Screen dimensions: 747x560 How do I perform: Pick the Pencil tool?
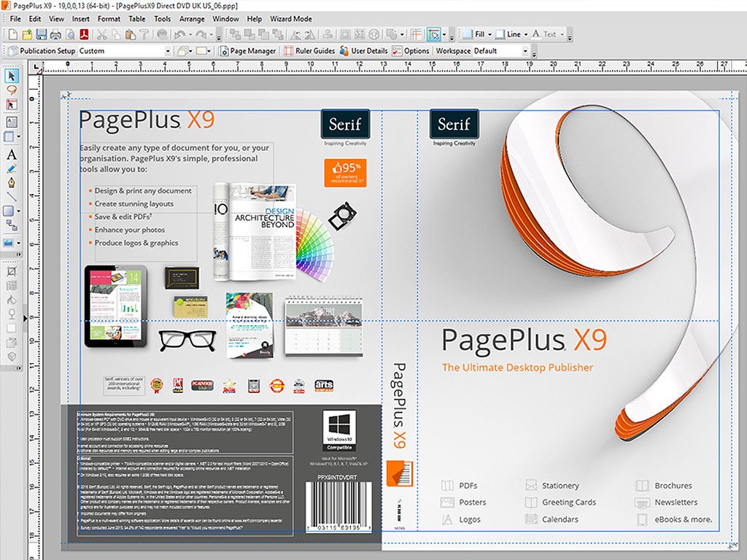tap(12, 168)
